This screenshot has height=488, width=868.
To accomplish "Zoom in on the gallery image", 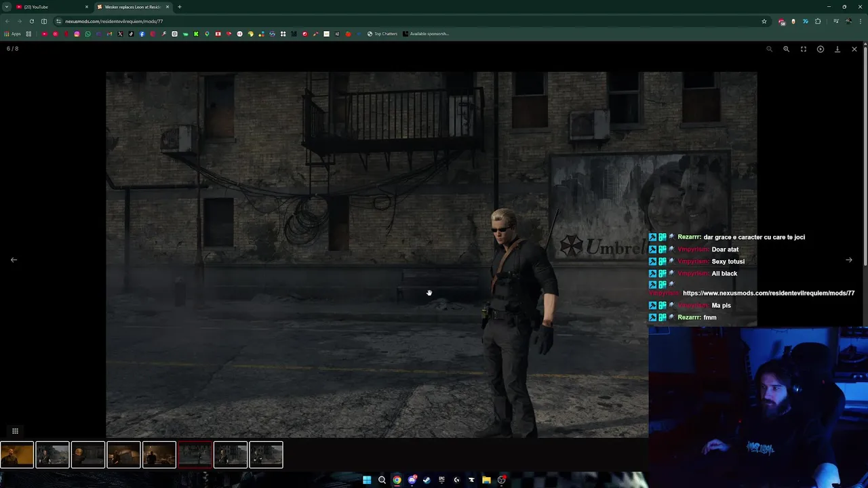I will pos(786,49).
